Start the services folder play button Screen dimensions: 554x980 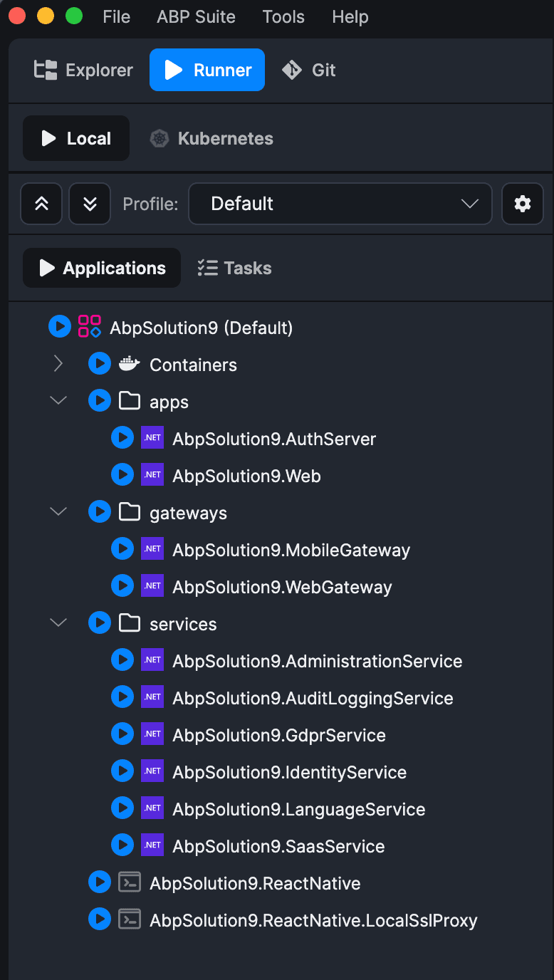tap(100, 624)
